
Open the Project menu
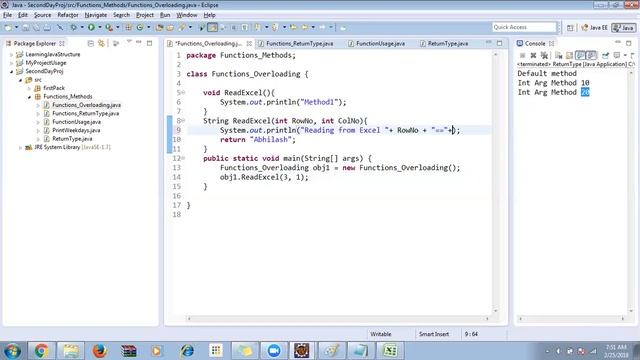click(145, 15)
